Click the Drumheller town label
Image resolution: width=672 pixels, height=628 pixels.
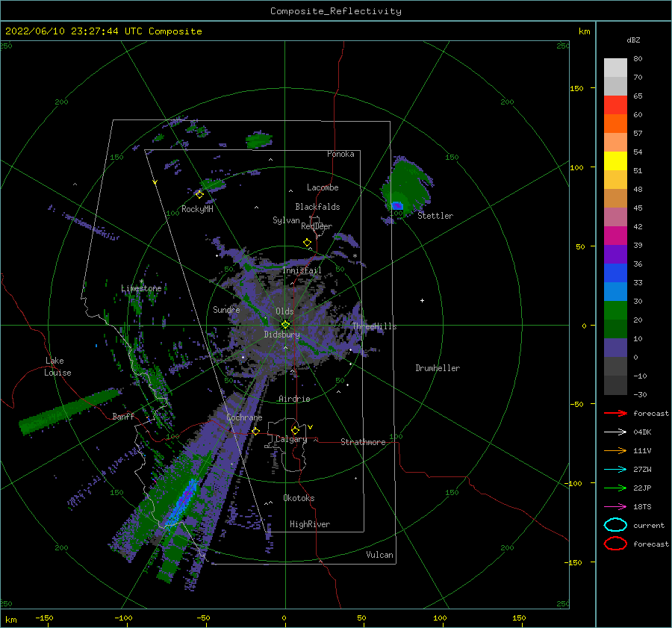[x=438, y=368]
